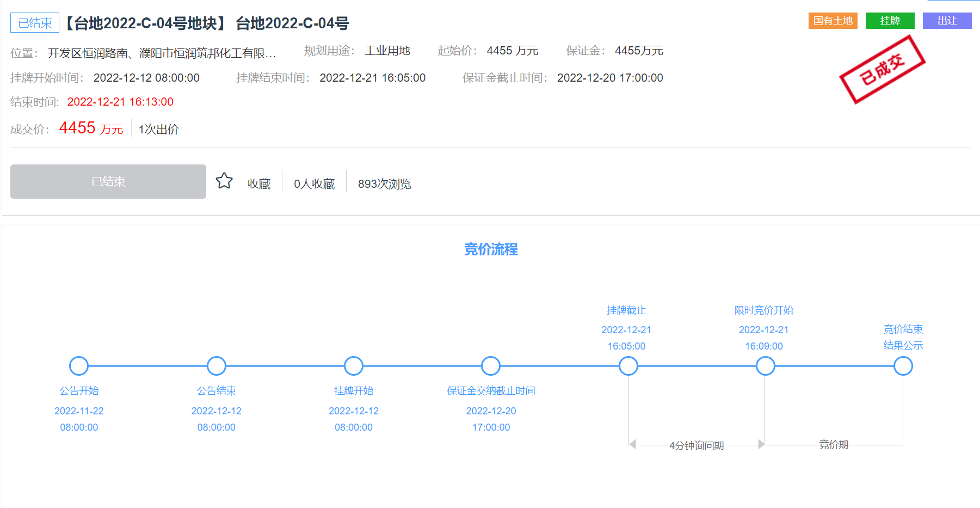This screenshot has width=980, height=508.
Task: Click the 4分钟询问期 label
Action: coord(697,445)
